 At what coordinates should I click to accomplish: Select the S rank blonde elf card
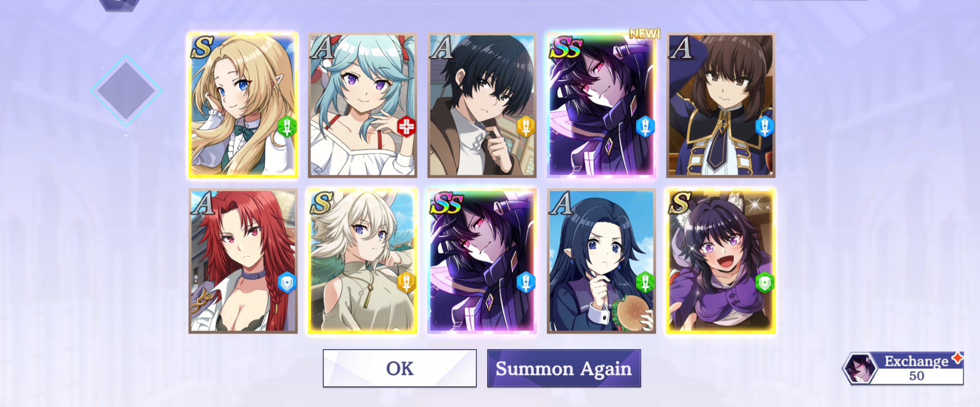[243, 105]
